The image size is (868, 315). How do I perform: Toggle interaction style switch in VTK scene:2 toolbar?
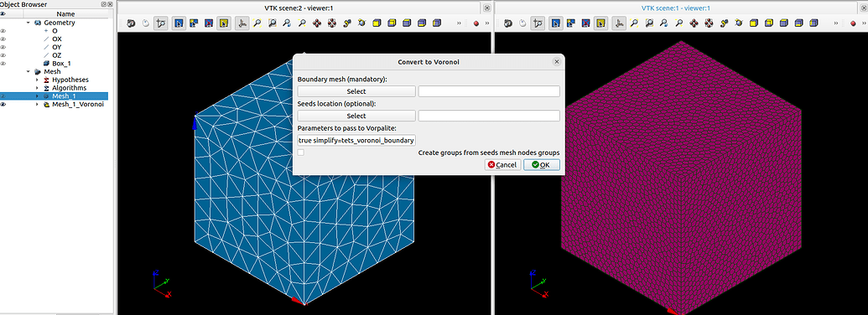pyautogui.click(x=146, y=23)
